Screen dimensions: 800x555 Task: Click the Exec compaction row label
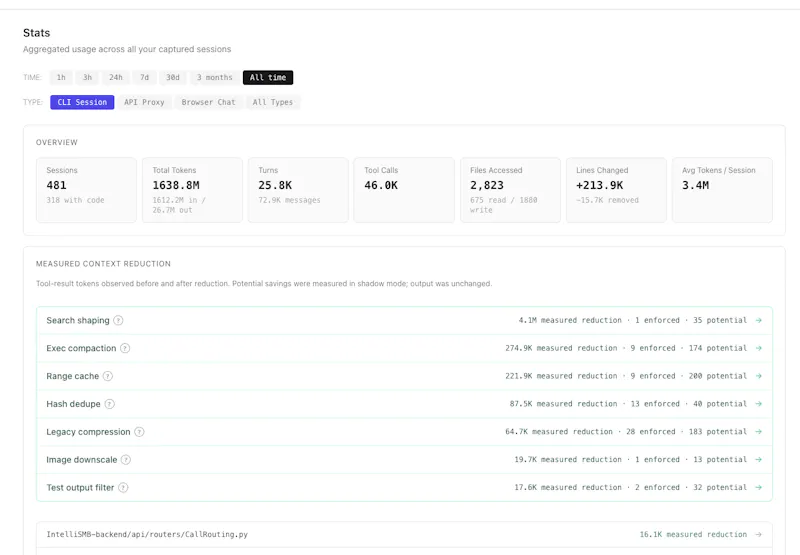click(81, 348)
